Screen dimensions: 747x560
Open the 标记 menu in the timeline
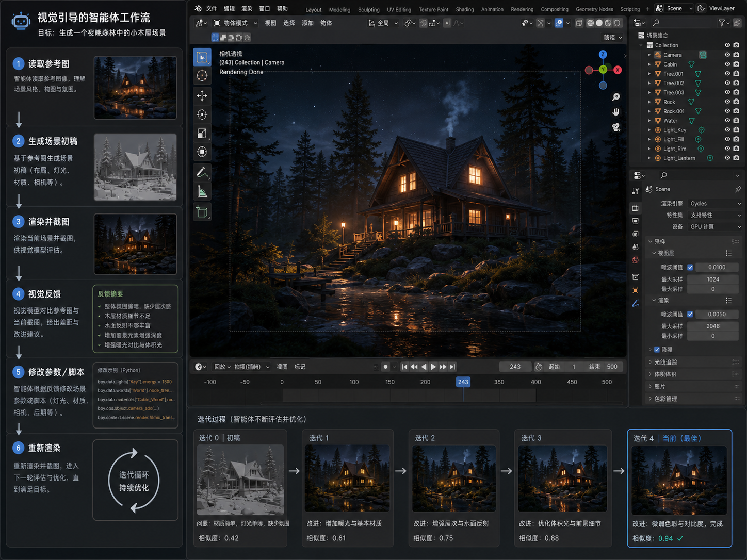click(x=300, y=367)
